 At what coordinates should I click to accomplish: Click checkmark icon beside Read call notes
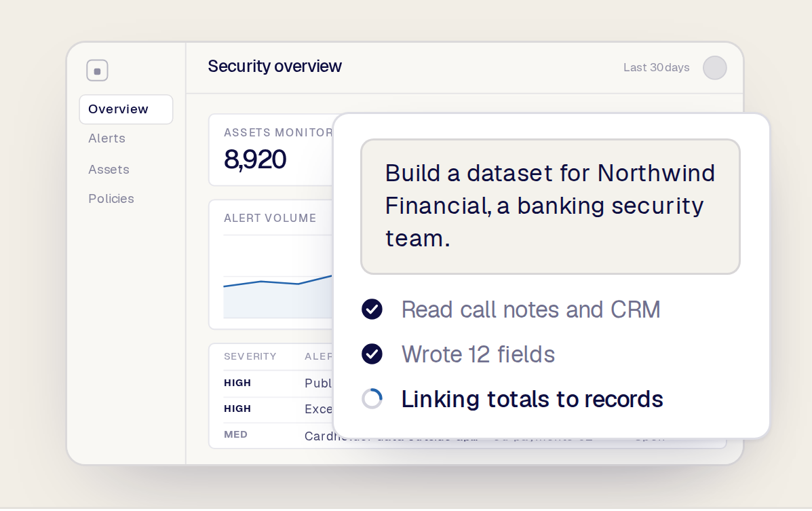[372, 309]
